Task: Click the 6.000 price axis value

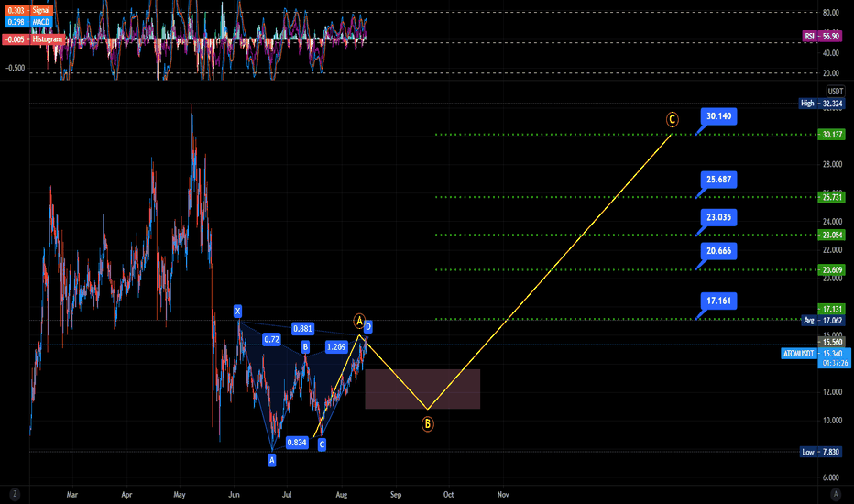Action: point(832,477)
